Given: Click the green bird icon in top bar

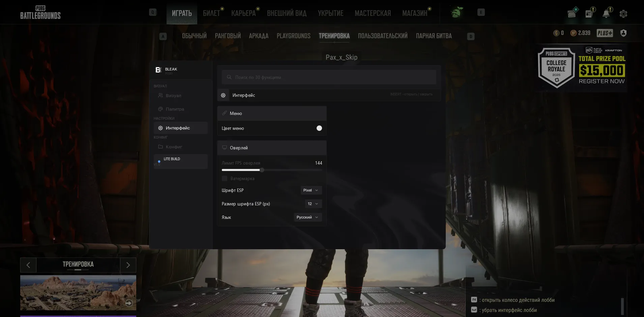Looking at the screenshot, I should pyautogui.click(x=457, y=12).
